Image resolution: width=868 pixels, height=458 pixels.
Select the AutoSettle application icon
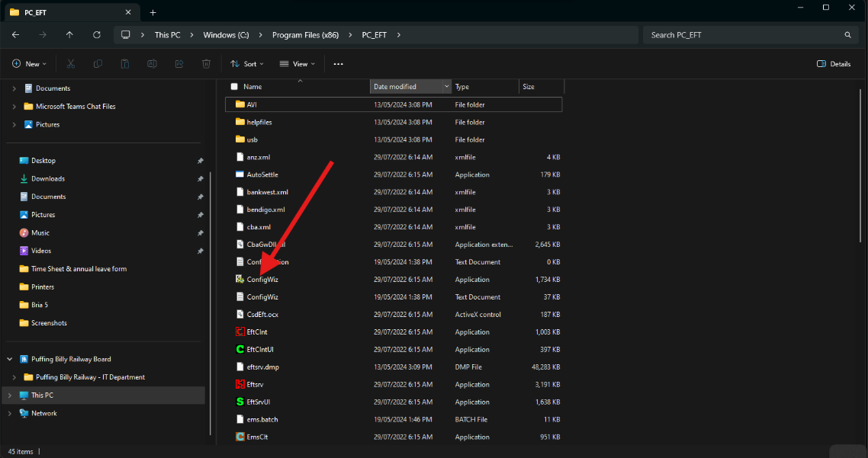[240, 175]
